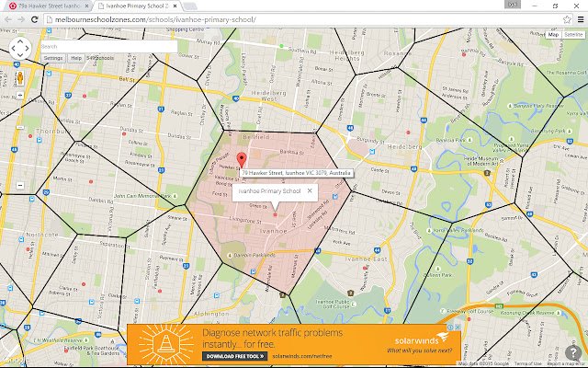Pan the map up with the top arrow
The image size is (588, 368).
(20, 40)
